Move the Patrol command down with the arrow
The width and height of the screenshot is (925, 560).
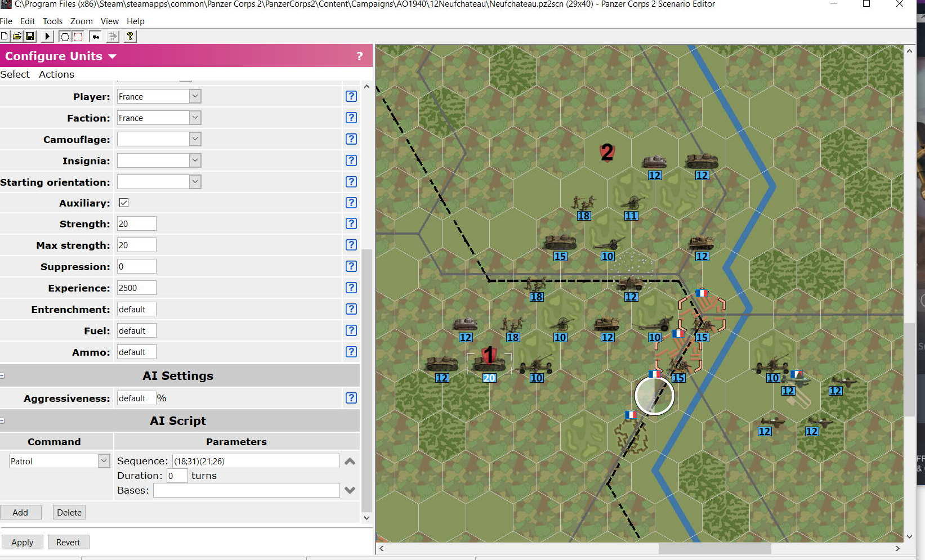click(350, 490)
